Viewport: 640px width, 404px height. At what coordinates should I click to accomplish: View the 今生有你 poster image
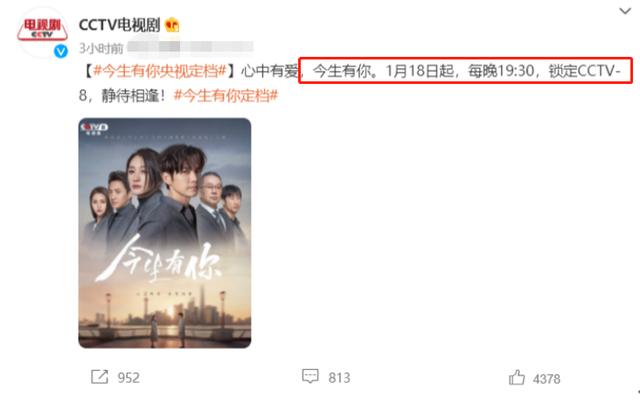coord(164,233)
